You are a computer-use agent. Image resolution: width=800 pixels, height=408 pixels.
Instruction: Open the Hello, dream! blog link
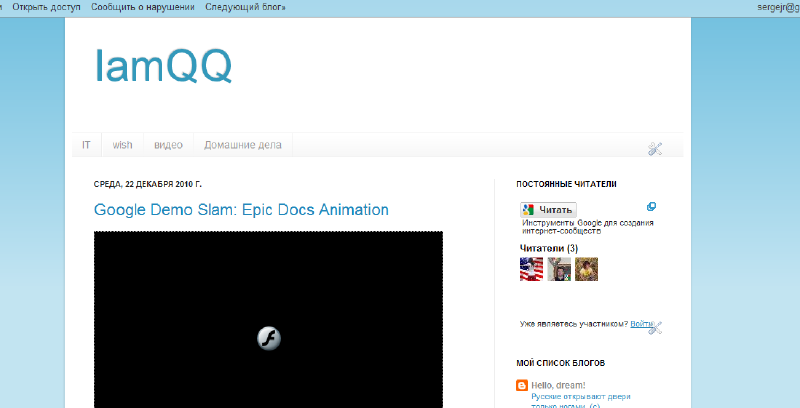[558, 385]
